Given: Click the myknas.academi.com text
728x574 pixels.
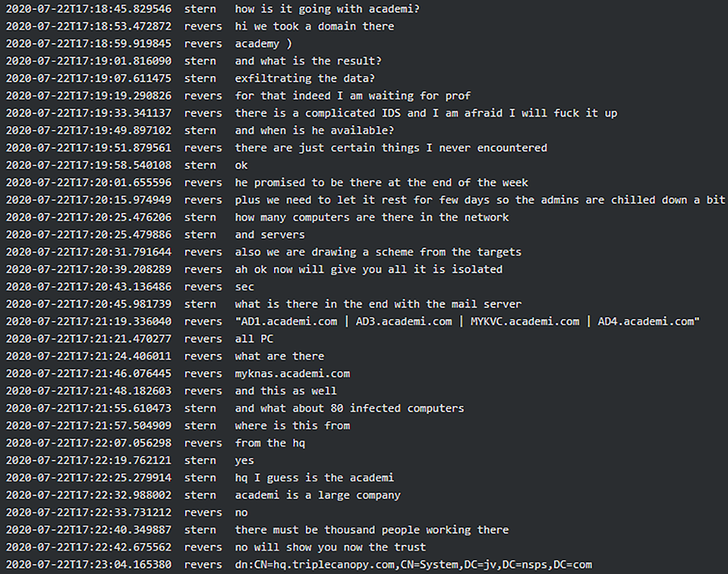Looking at the screenshot, I should pyautogui.click(x=292, y=374).
